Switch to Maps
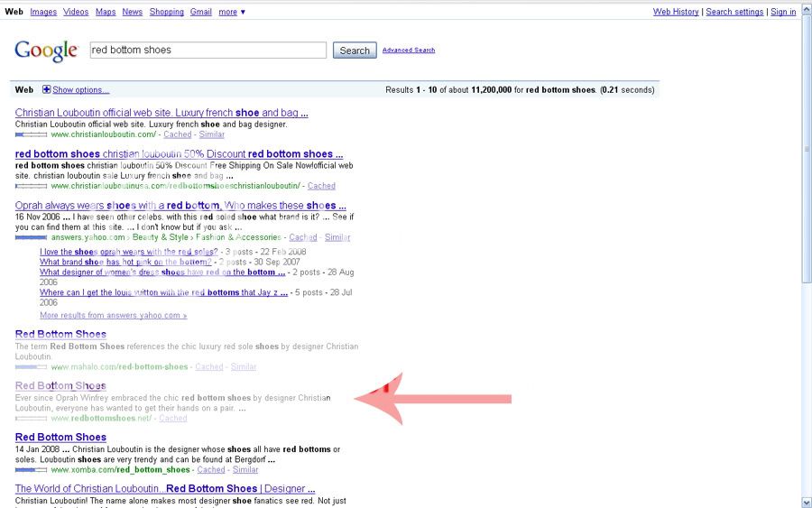The height and width of the screenshot is (508, 812). (x=106, y=12)
